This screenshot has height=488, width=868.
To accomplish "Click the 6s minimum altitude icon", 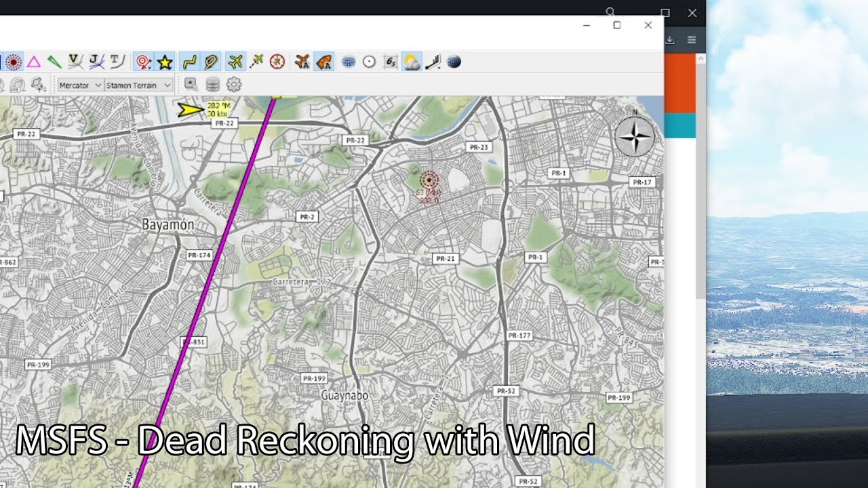I will click(x=390, y=62).
